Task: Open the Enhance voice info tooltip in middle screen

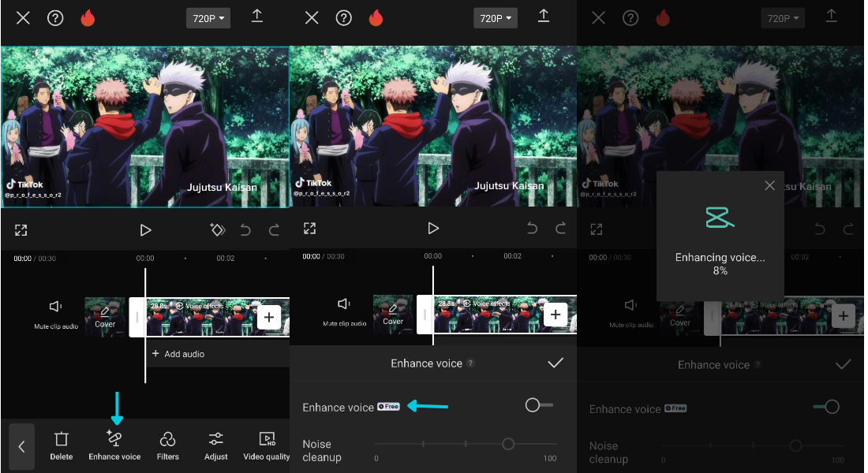Action: [470, 363]
